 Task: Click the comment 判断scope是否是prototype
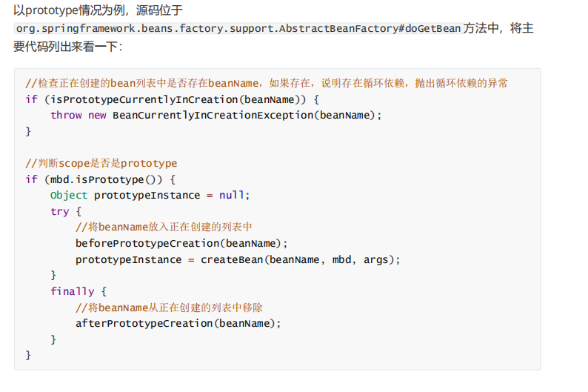pyautogui.click(x=101, y=163)
